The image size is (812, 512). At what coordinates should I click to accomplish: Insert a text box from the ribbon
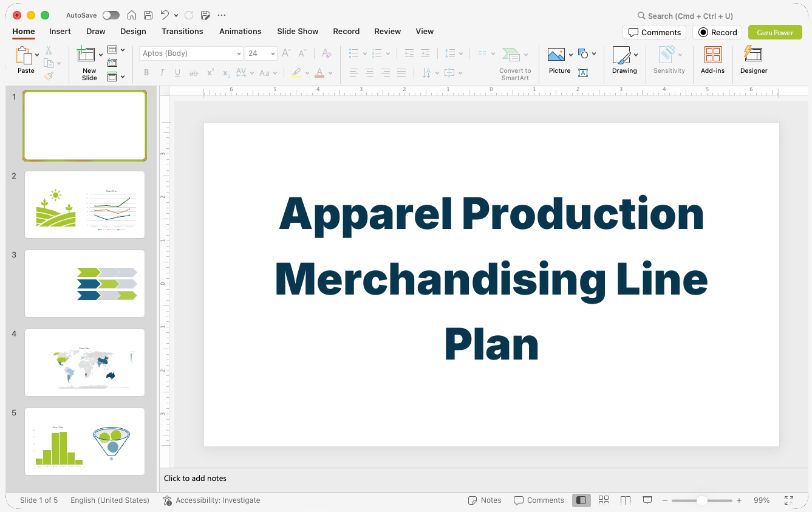coord(583,73)
